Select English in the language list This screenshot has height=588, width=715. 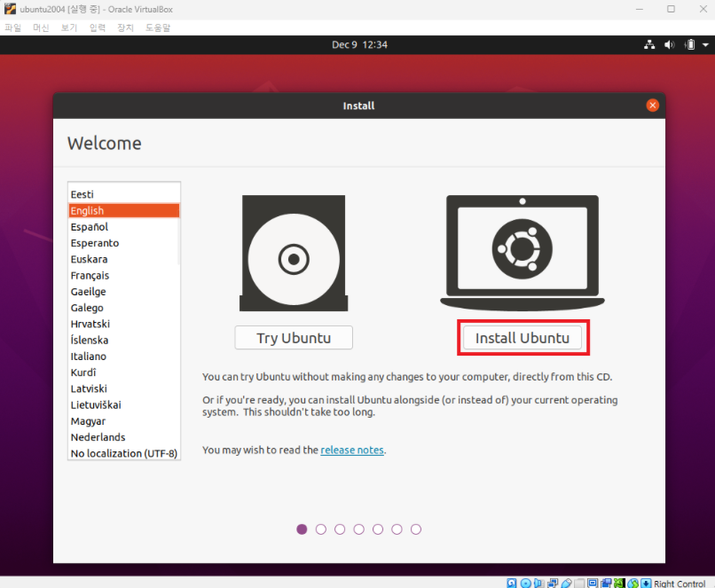123,210
